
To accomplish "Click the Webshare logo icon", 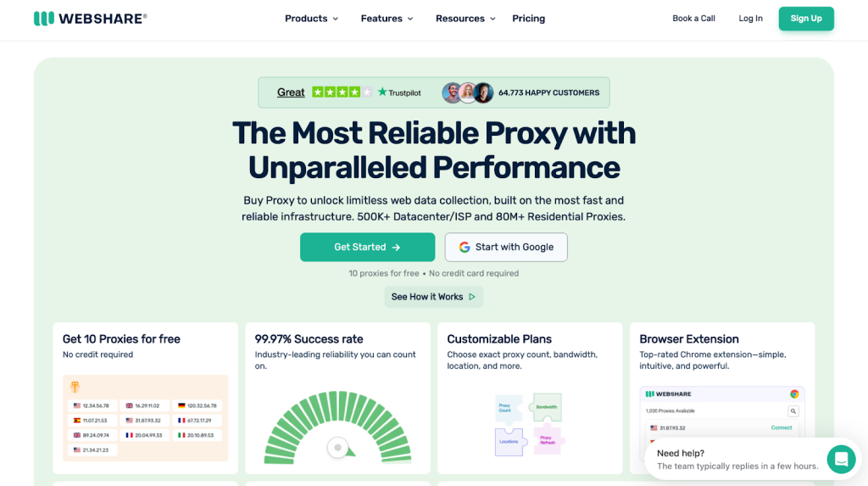I will [44, 18].
